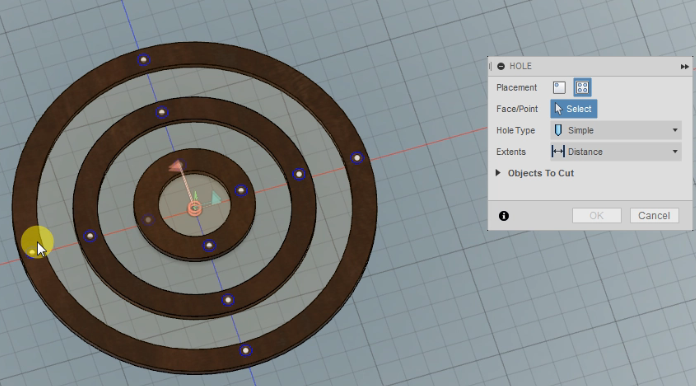Open the Extents dropdown showing Distance
The image size is (696, 386).
click(616, 152)
